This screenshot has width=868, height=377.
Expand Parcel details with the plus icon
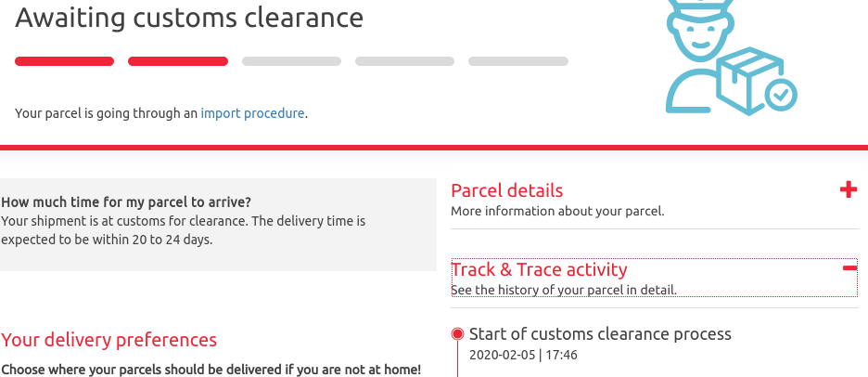[849, 190]
